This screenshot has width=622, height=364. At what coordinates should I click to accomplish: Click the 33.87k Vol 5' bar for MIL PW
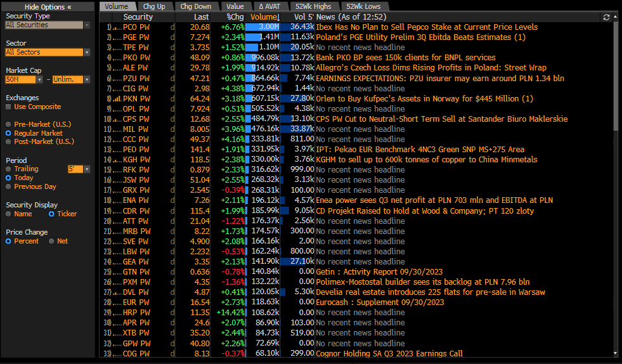pyautogui.click(x=297, y=129)
